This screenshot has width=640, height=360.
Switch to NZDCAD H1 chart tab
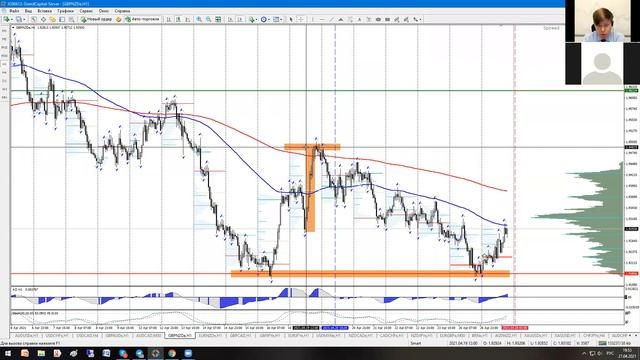(x=361, y=336)
